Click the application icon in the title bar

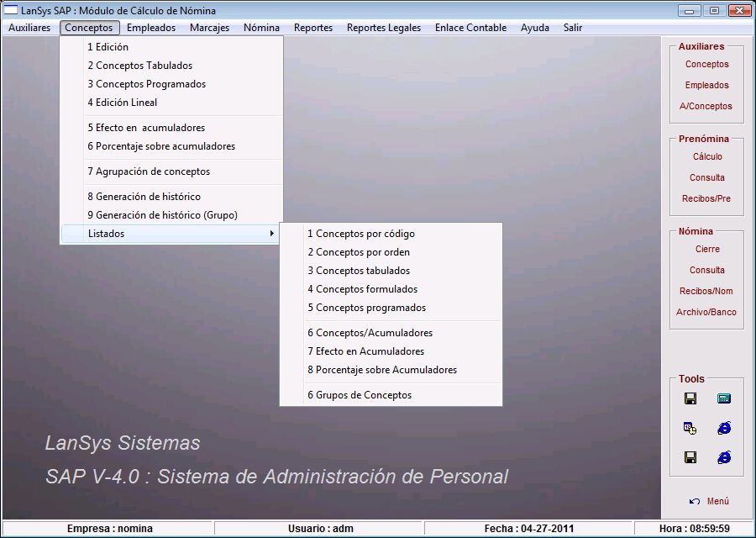coord(11,10)
